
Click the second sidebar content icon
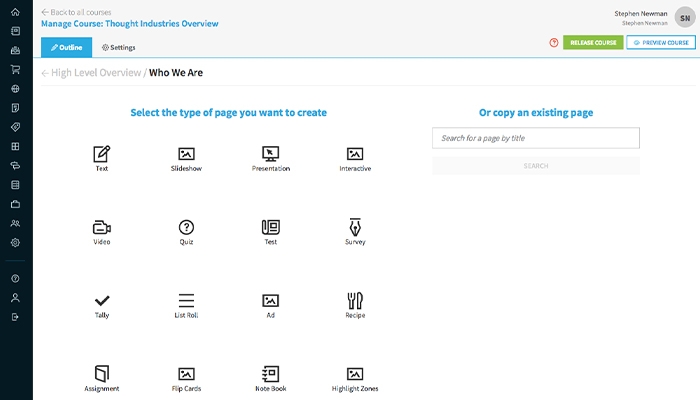click(x=15, y=31)
